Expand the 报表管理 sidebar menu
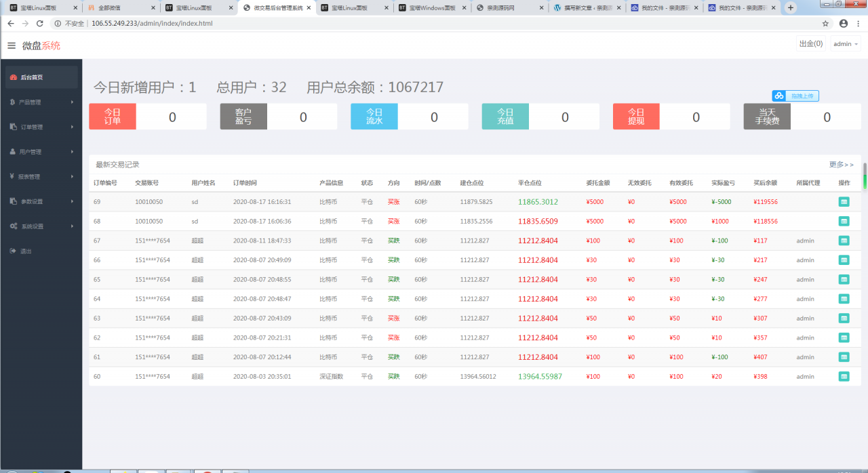The image size is (868, 473). [41, 177]
